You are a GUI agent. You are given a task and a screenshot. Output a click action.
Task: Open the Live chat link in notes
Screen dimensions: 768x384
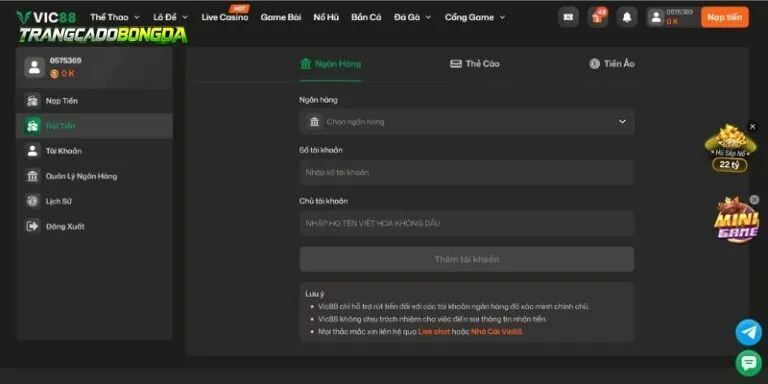[434, 332]
